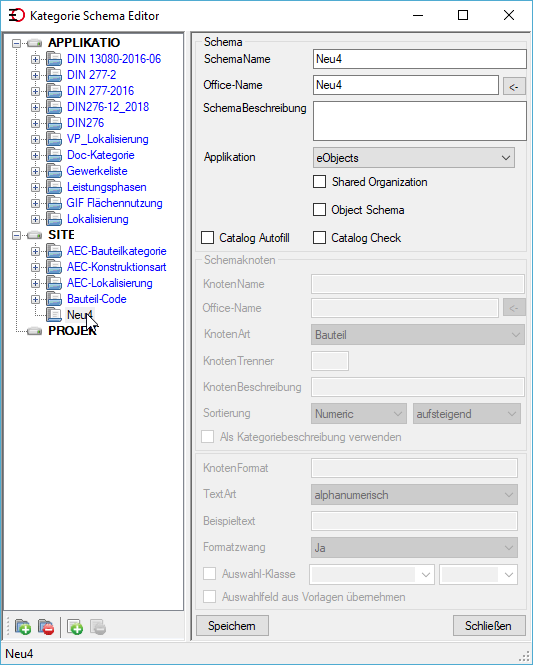Click the SchemaBeschreibung text area
This screenshot has width=533, height=665.
tap(420, 121)
